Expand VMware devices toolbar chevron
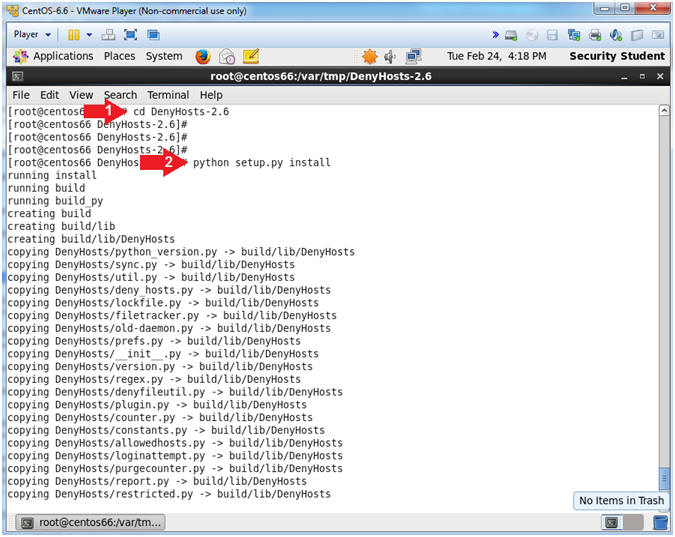 pyautogui.click(x=495, y=35)
